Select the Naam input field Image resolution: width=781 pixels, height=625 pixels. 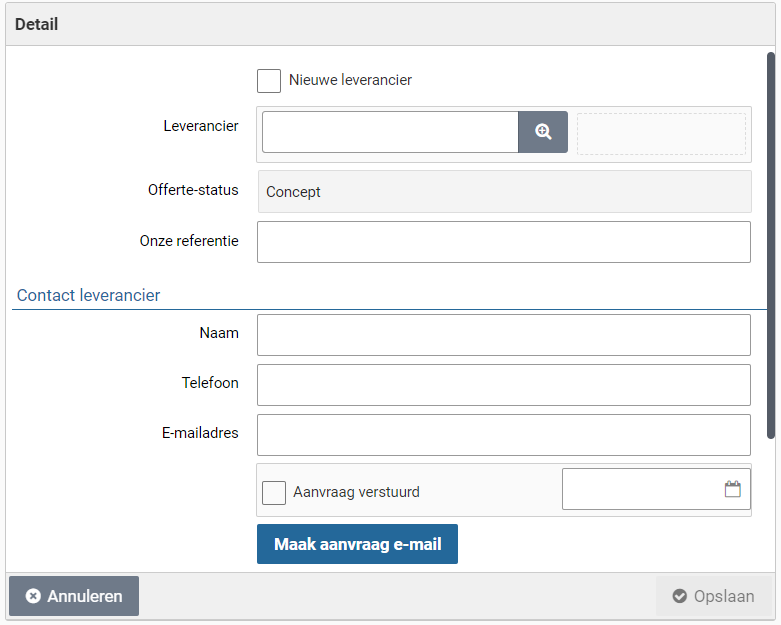tap(503, 335)
